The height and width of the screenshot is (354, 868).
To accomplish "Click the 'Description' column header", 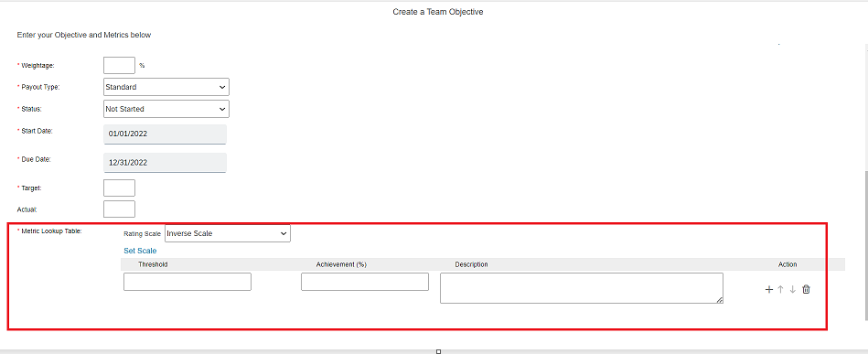I will coord(472,264).
